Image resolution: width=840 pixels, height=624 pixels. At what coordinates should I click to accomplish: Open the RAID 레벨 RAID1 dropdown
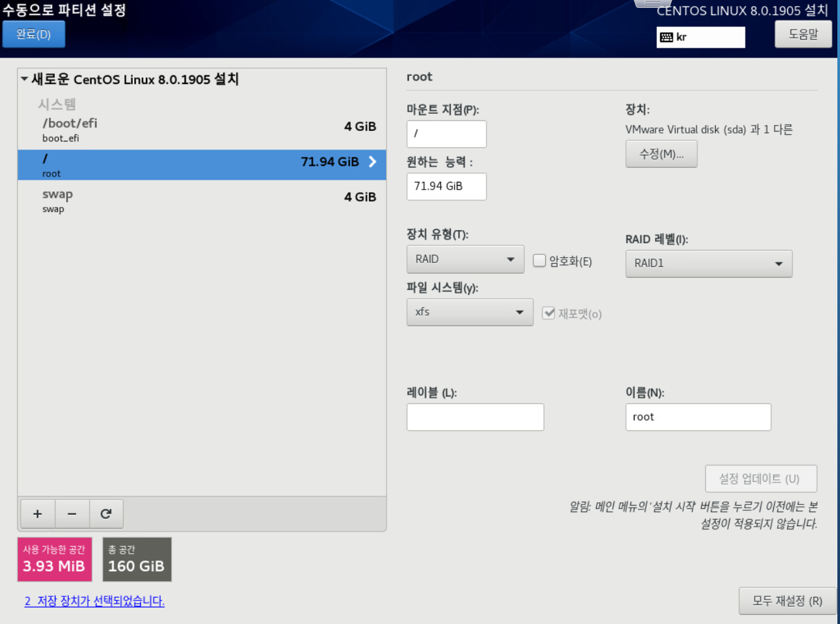tap(708, 263)
